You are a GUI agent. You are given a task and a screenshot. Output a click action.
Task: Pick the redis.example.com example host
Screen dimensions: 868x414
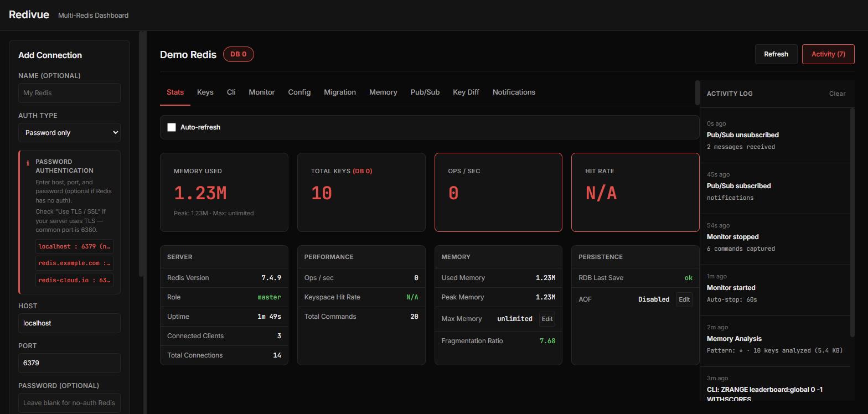pos(75,263)
